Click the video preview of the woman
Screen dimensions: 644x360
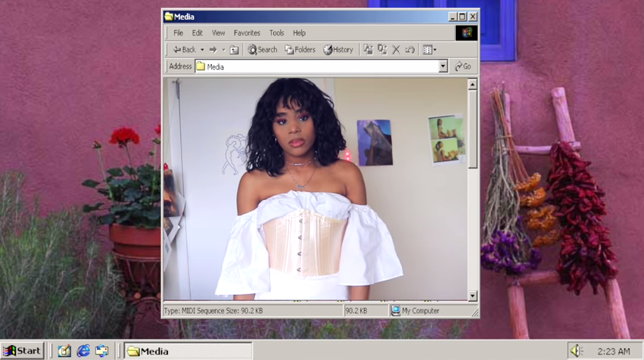click(x=315, y=189)
